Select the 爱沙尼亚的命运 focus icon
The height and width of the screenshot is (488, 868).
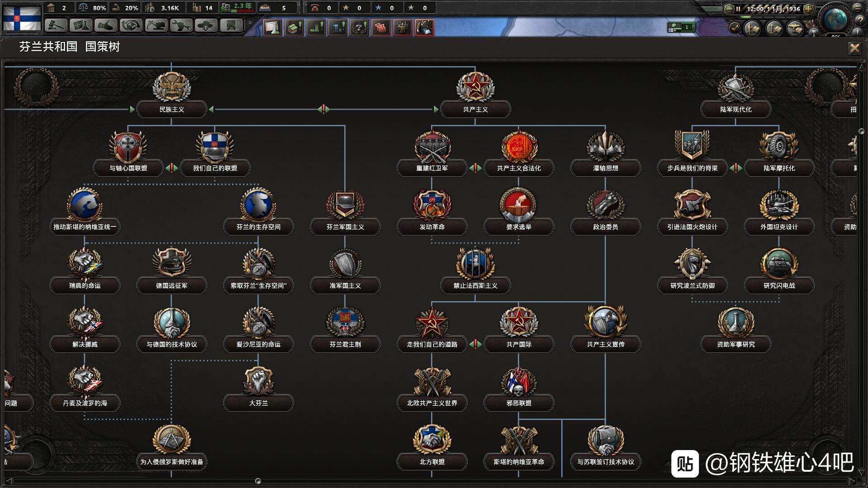pos(258,322)
